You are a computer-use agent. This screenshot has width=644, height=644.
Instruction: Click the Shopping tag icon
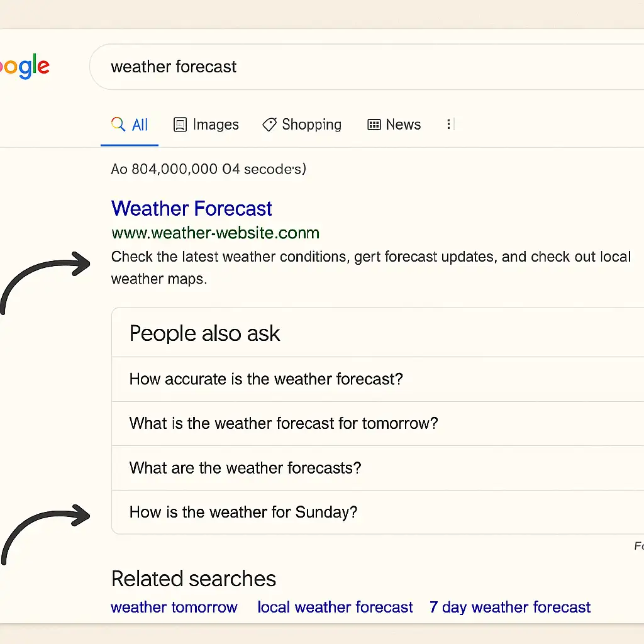pyautogui.click(x=269, y=125)
